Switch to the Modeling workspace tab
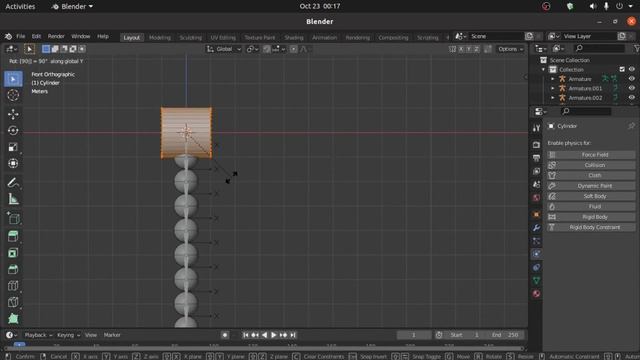The height and width of the screenshot is (360, 640). point(160,38)
